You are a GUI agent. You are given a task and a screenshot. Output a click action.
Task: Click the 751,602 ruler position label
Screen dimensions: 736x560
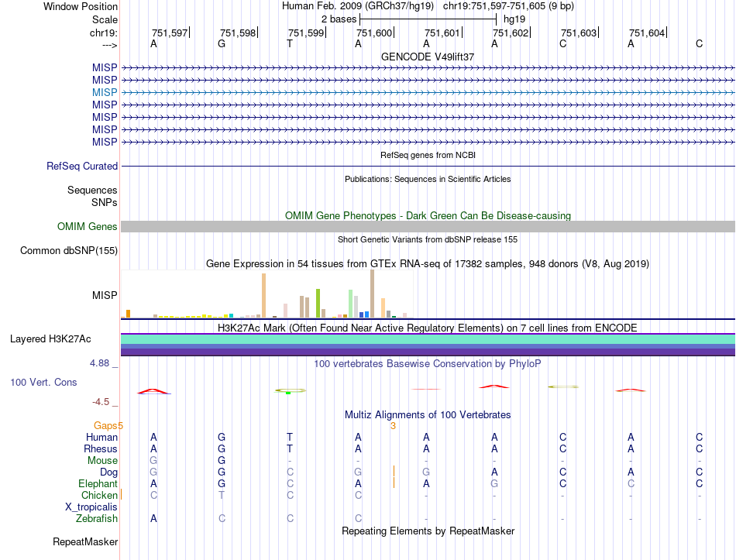[511, 33]
